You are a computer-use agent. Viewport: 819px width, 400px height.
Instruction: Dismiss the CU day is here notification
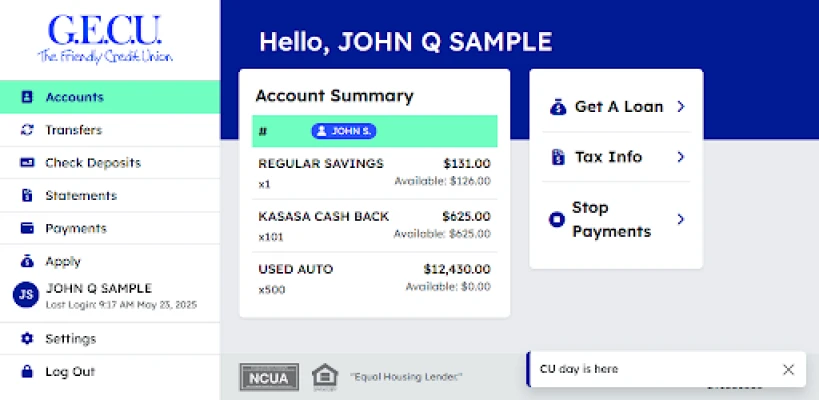[x=788, y=369]
